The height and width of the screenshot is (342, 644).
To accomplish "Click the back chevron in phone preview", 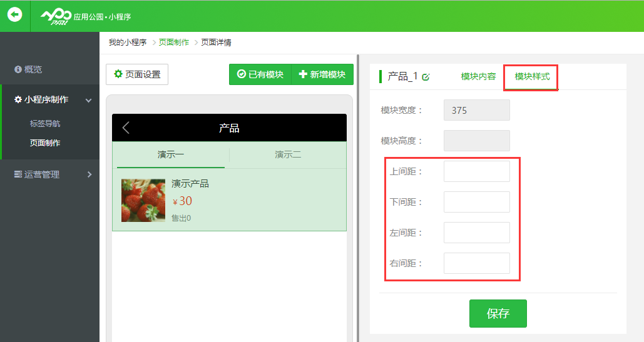I will [x=126, y=128].
